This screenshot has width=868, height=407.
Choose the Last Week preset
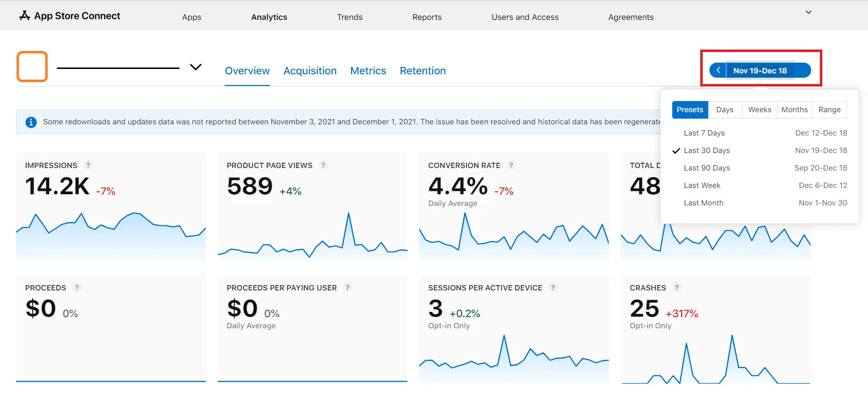[760, 186]
